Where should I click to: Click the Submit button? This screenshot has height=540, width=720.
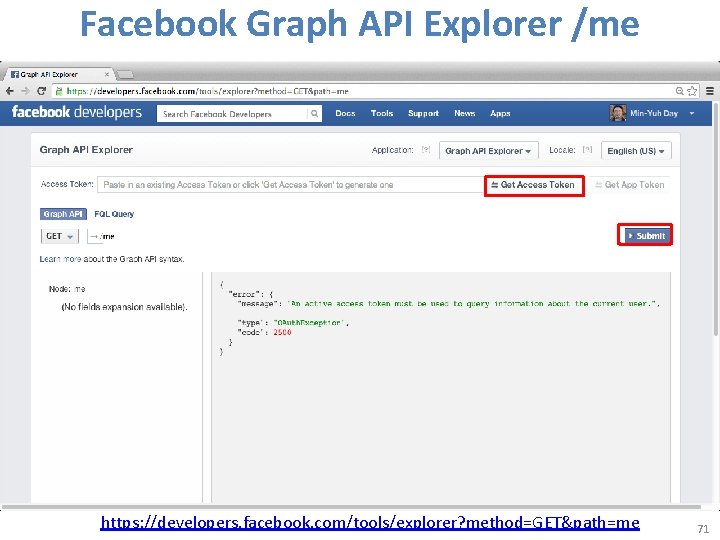(645, 236)
